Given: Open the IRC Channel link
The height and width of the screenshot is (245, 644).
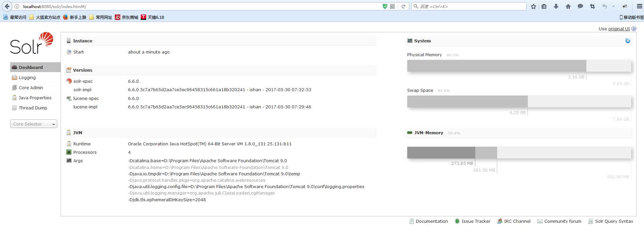Looking at the screenshot, I should [517, 221].
